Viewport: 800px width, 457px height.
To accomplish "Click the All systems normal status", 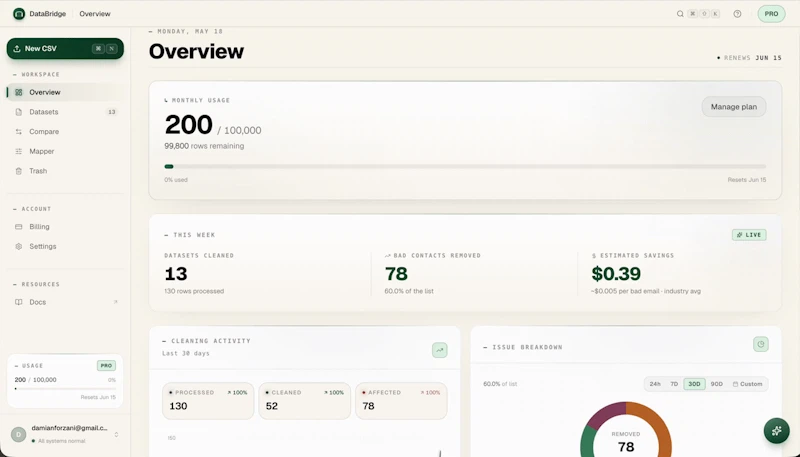I will [59, 441].
